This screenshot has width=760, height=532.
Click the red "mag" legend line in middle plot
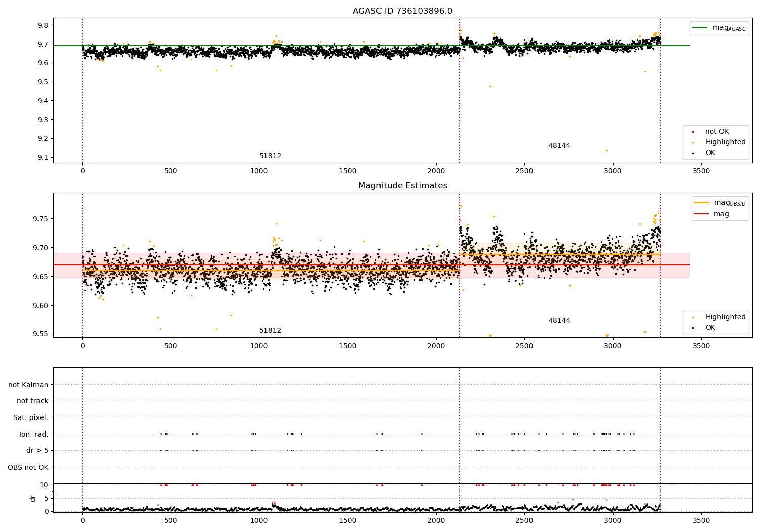click(x=702, y=214)
